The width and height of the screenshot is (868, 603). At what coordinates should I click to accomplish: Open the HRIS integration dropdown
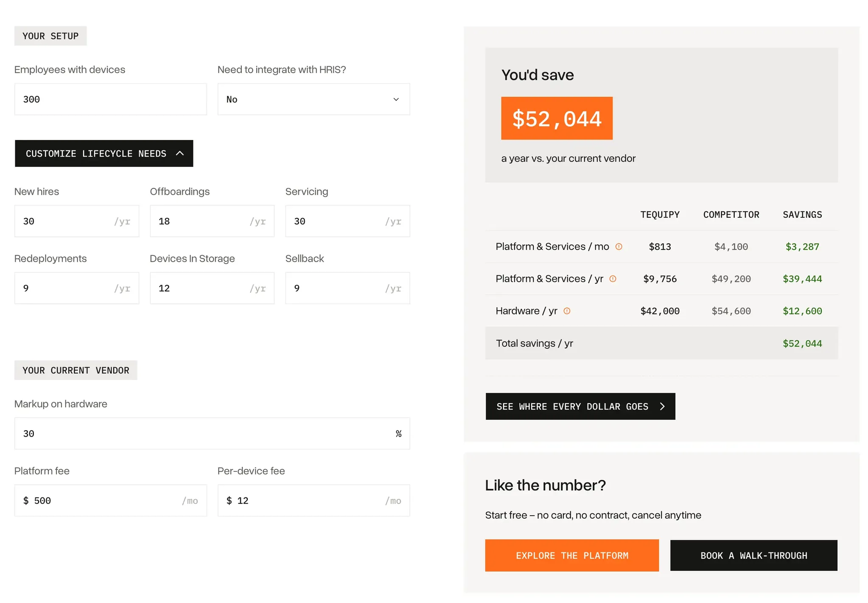(x=314, y=99)
